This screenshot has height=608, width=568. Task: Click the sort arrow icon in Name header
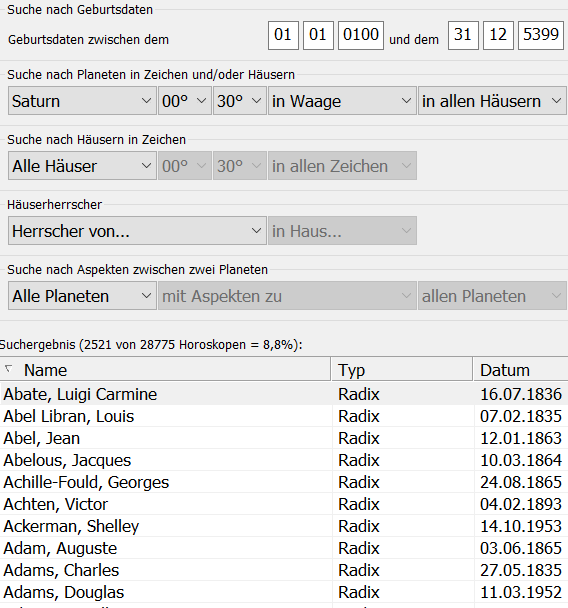point(8,368)
